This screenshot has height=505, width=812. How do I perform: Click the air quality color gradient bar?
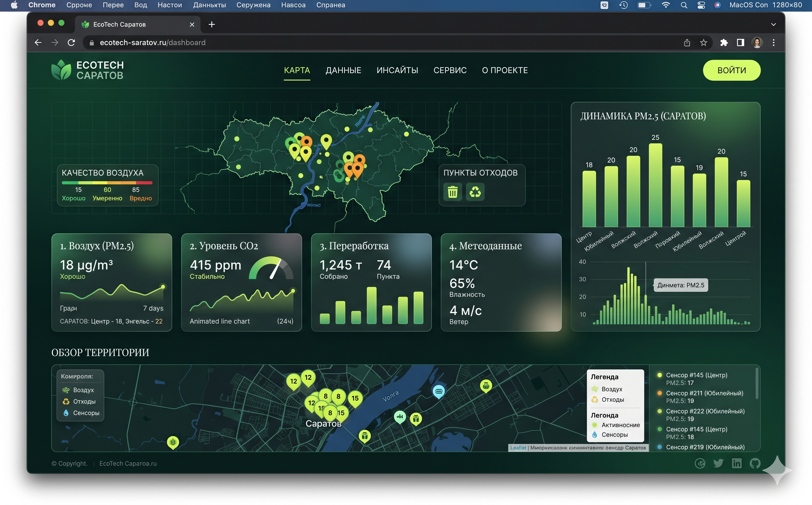[107, 183]
